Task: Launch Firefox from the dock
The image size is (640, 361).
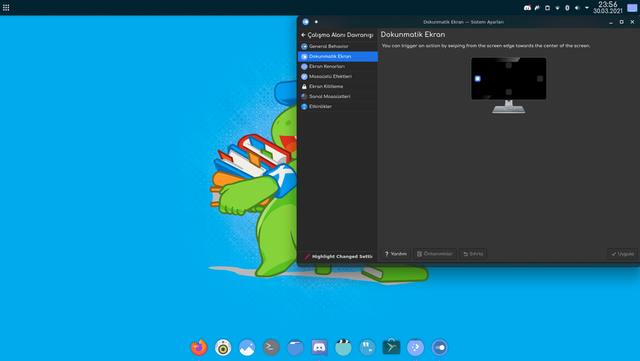Action: tap(199, 348)
